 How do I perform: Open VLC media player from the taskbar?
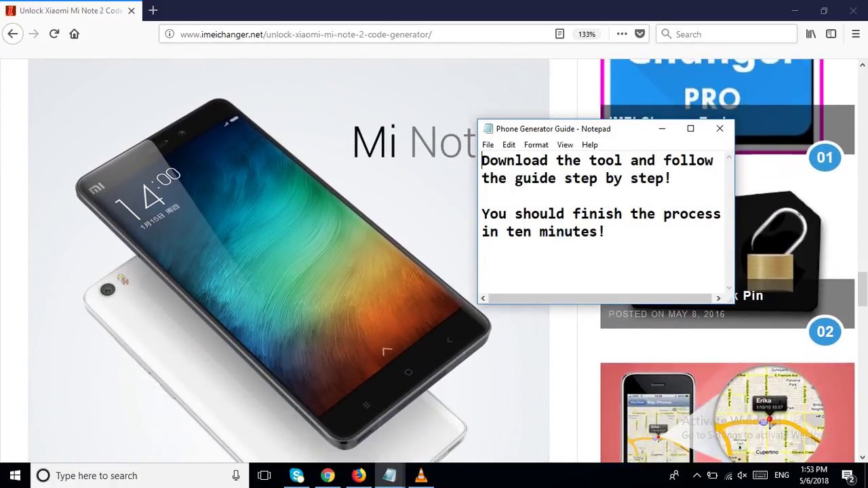pos(421,476)
